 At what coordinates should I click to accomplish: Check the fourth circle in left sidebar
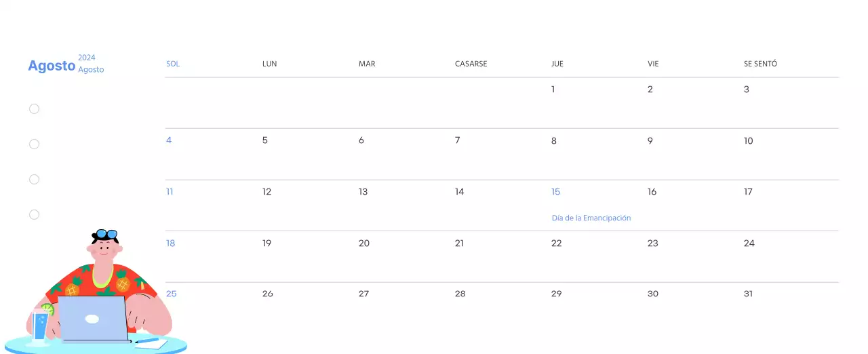point(34,215)
